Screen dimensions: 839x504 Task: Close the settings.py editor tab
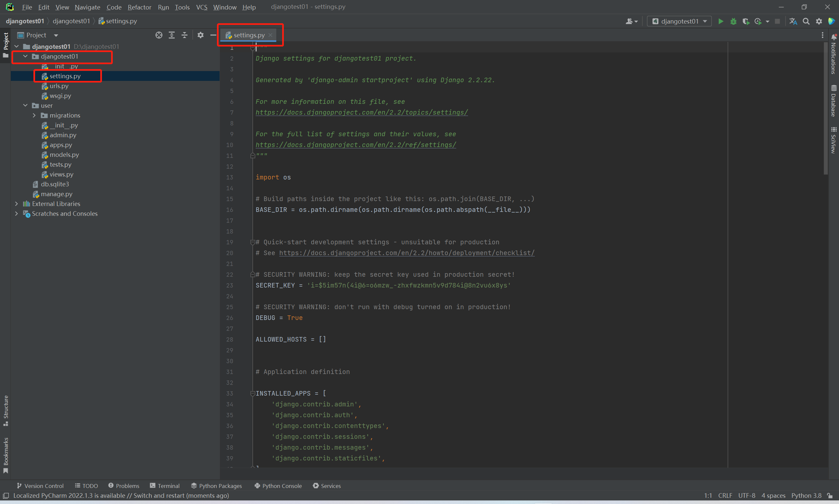[x=270, y=35]
